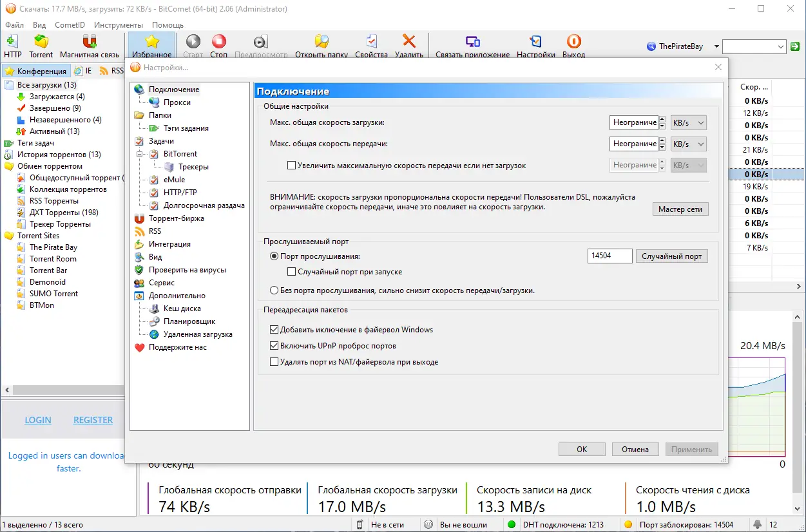806x532 pixels.
Task: Close the Настройки dialog
Action: (718, 67)
